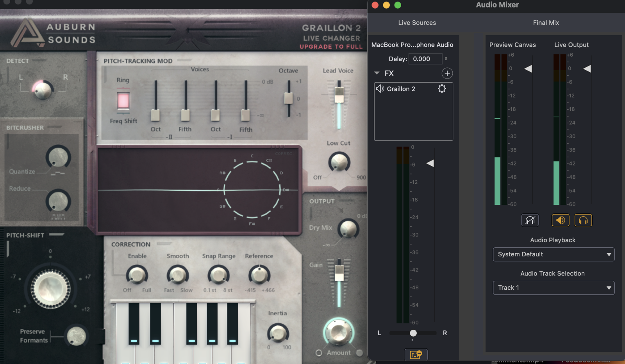Zoom the Audio Mixer window green button
This screenshot has height=364, width=625.
[398, 5]
